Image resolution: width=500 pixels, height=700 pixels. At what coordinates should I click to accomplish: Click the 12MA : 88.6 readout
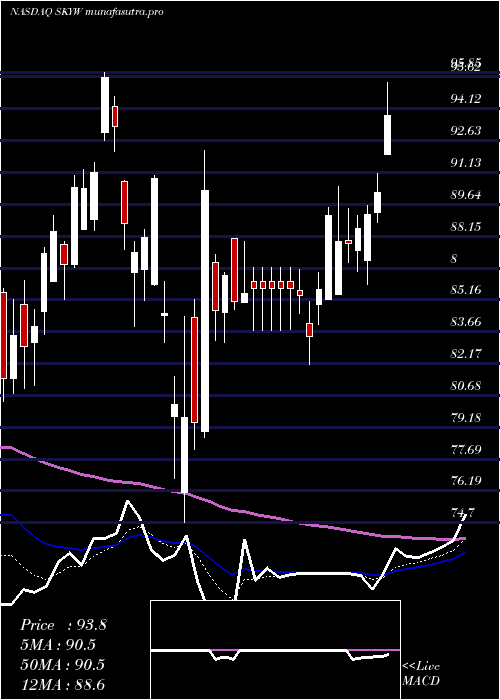pyautogui.click(x=62, y=685)
